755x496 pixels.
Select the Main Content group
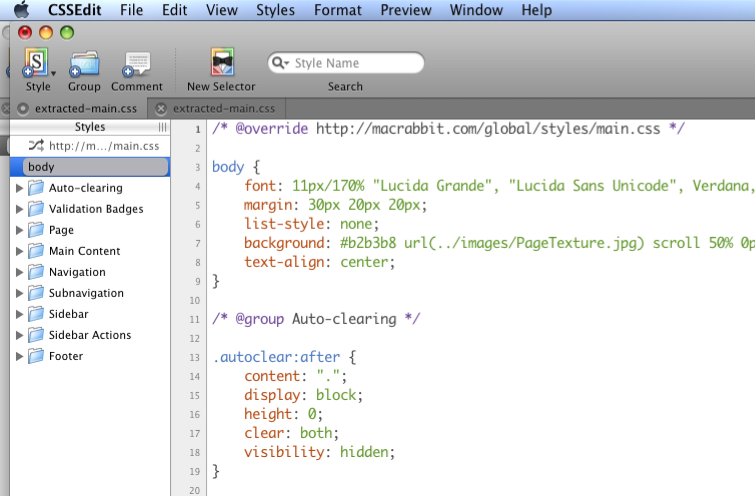tap(84, 251)
